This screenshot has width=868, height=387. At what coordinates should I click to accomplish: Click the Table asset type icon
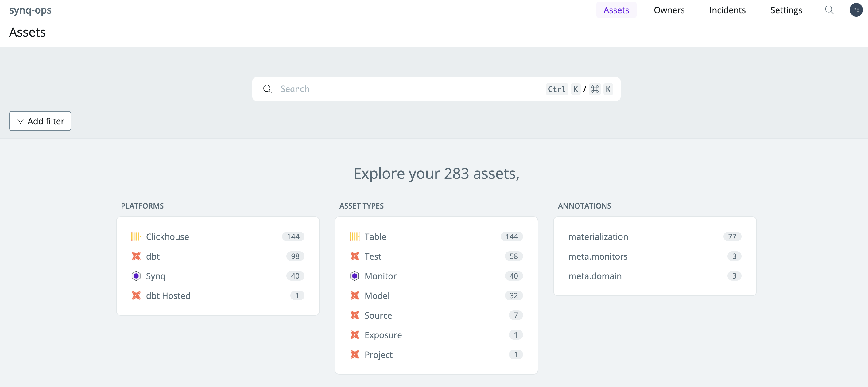coord(354,236)
